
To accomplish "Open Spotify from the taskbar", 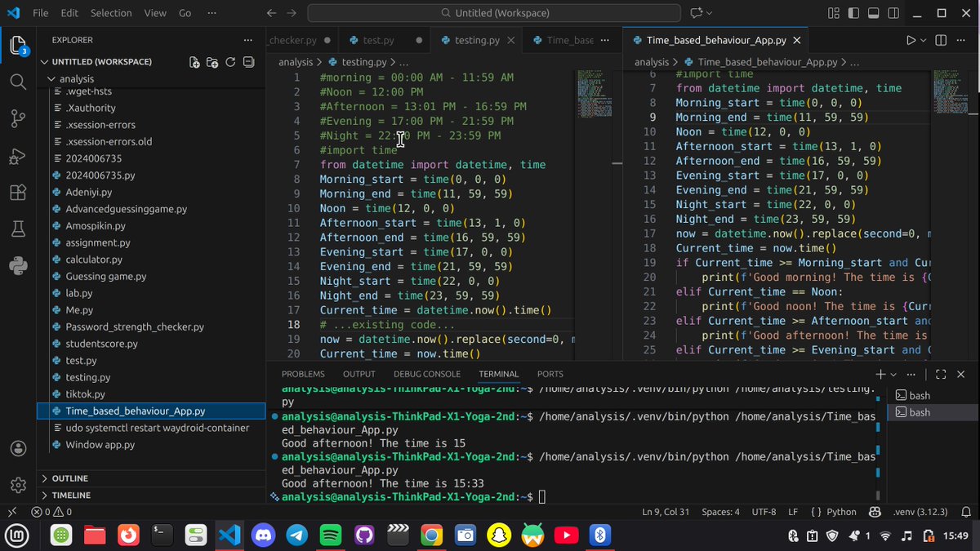I will pyautogui.click(x=331, y=535).
